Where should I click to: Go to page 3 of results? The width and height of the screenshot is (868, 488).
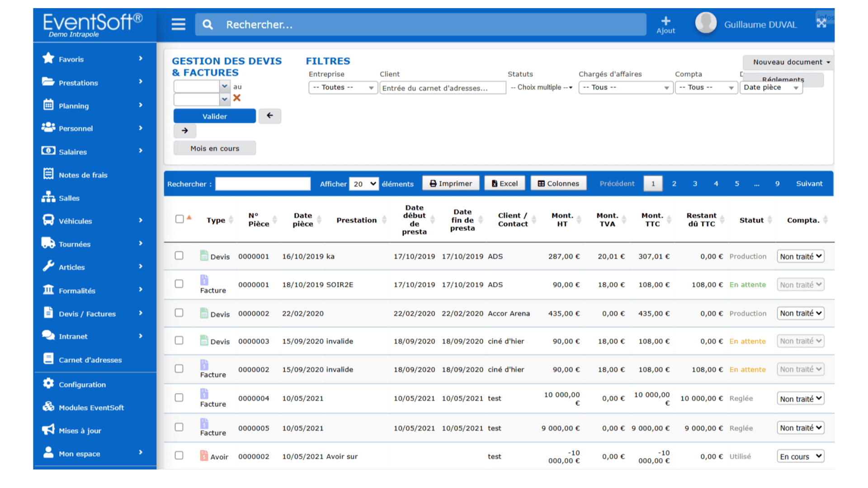click(x=695, y=184)
